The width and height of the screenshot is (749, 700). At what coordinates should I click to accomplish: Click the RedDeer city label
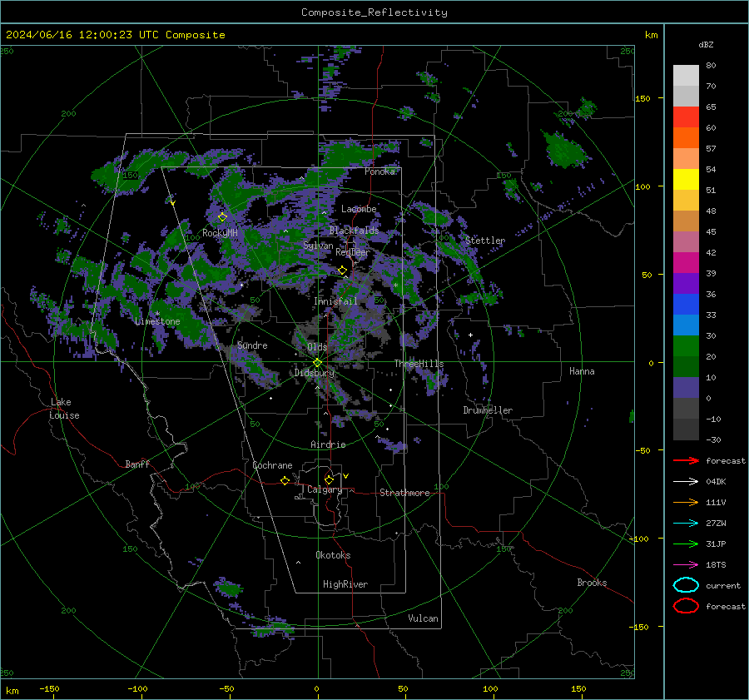click(353, 252)
